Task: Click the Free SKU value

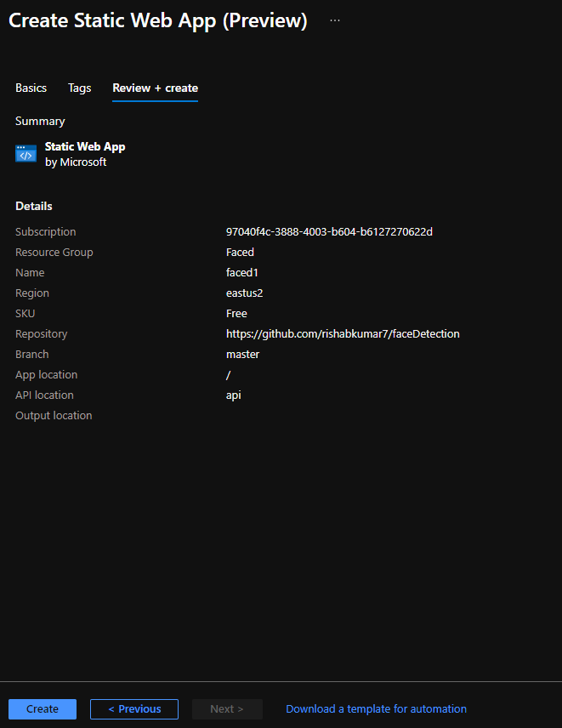Action: click(236, 313)
